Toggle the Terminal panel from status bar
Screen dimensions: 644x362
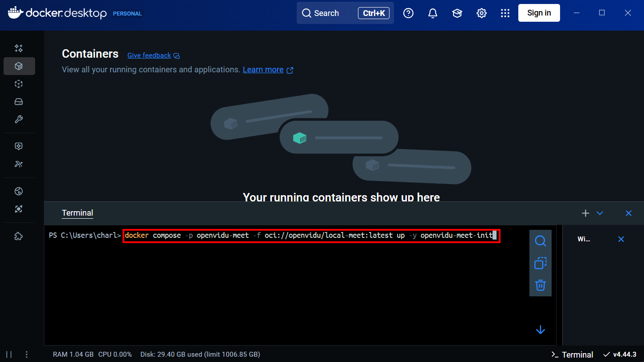[572, 354]
